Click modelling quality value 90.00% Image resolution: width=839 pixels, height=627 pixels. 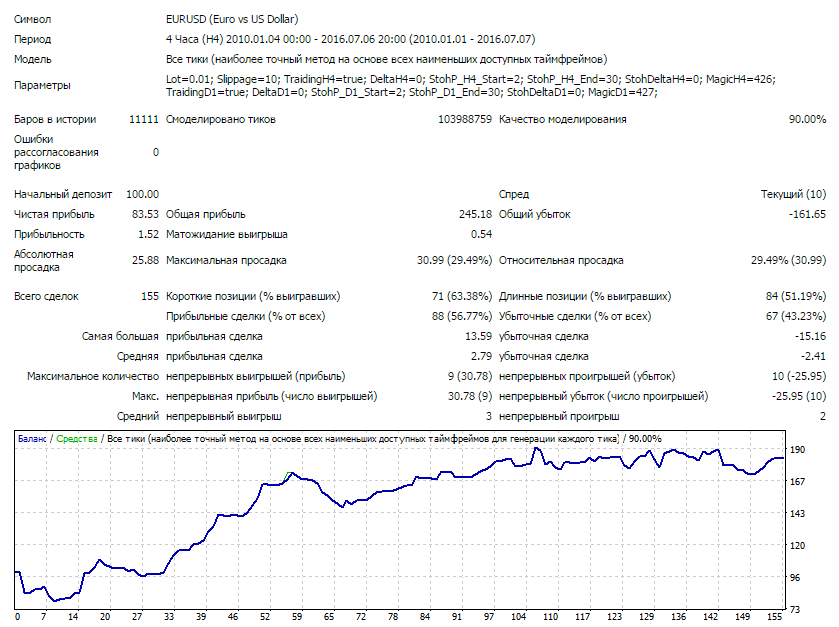click(807, 119)
